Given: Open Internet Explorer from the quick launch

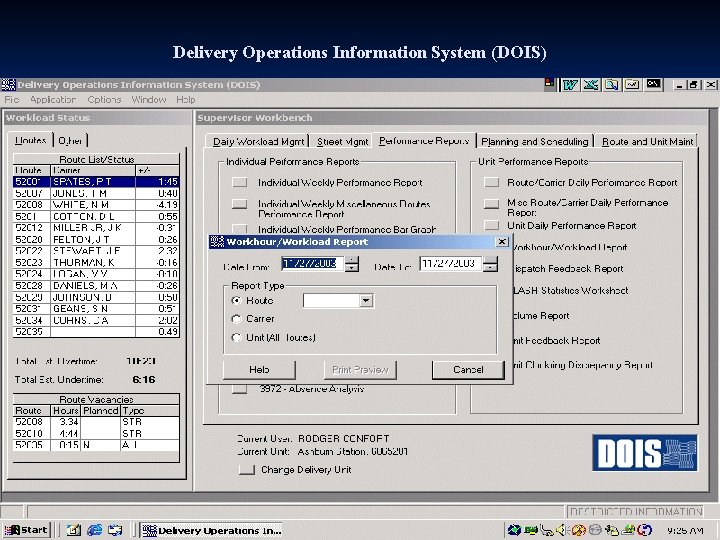Looking at the screenshot, I should coord(95,530).
